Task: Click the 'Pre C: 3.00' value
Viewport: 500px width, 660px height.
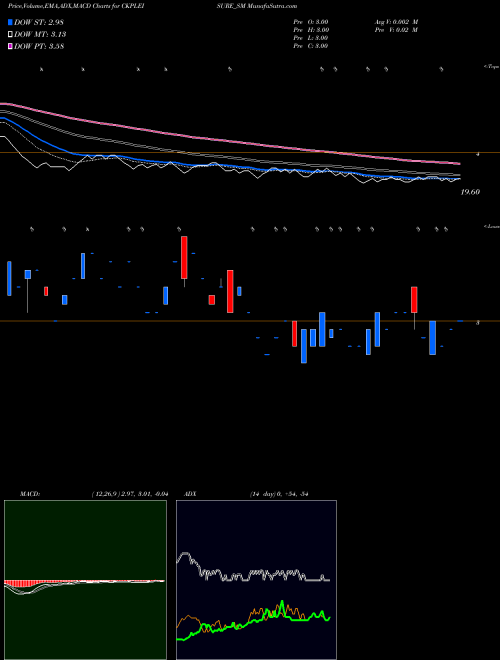Action: pyautogui.click(x=311, y=46)
